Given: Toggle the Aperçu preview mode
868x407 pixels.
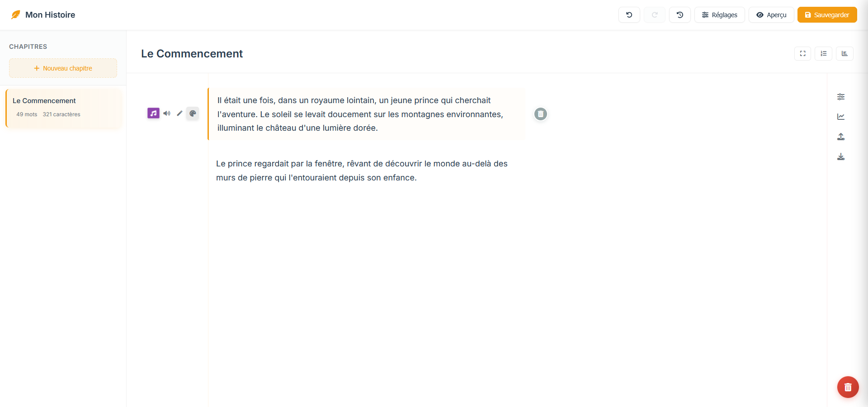Looking at the screenshot, I should point(771,15).
